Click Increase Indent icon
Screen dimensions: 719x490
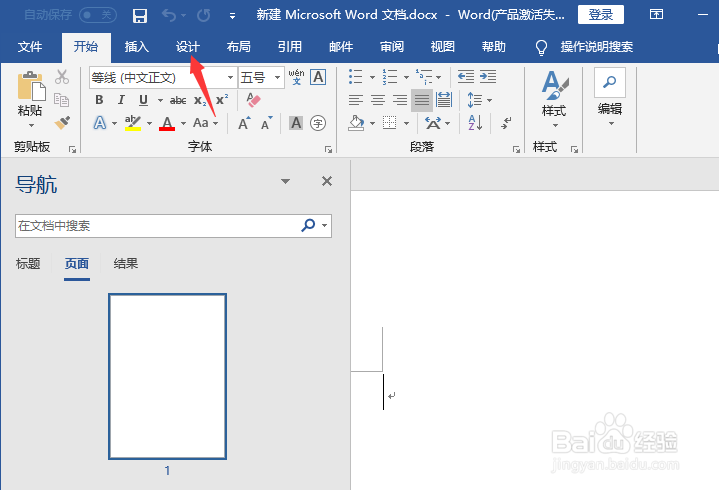[488, 77]
